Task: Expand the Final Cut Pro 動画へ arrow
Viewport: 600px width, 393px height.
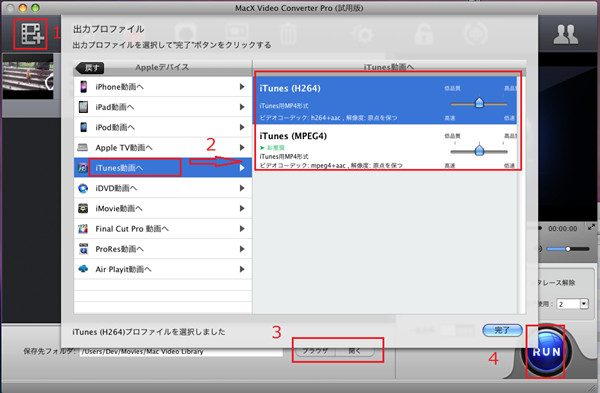Action: tap(242, 228)
